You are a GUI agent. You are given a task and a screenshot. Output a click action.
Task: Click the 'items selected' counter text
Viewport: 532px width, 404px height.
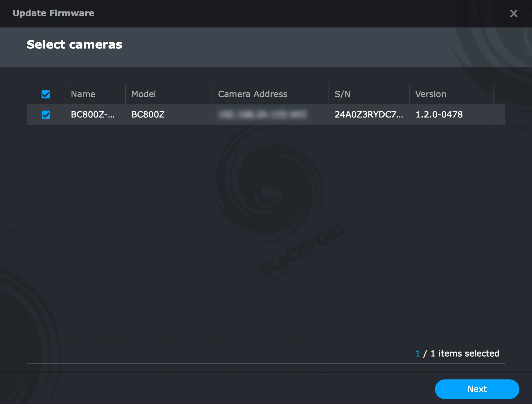point(468,353)
